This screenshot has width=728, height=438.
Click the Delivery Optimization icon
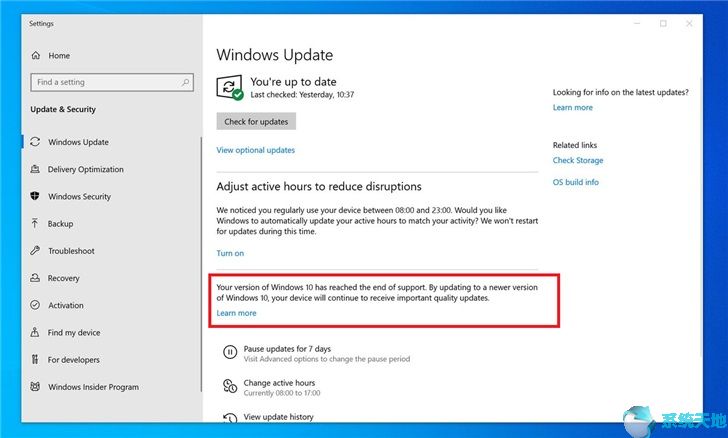(x=35, y=169)
